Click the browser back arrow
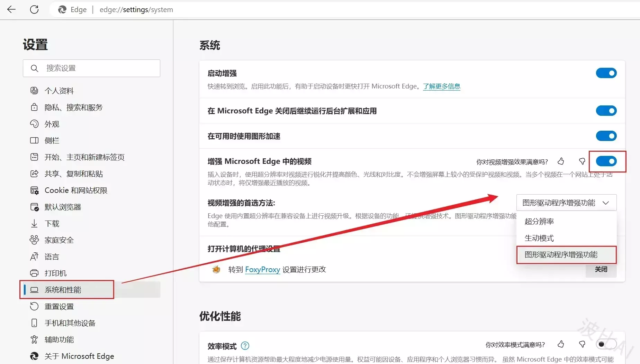Image resolution: width=640 pixels, height=364 pixels. pos(11,9)
